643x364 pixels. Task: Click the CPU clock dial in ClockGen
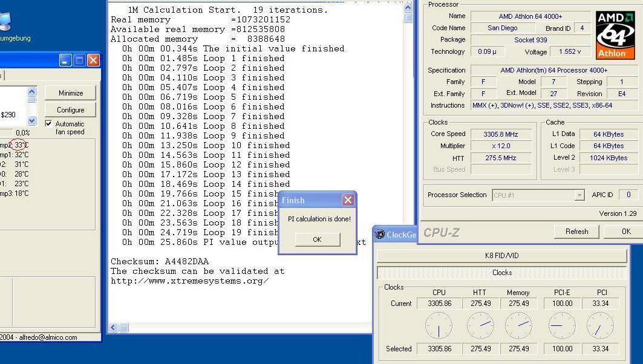[439, 326]
